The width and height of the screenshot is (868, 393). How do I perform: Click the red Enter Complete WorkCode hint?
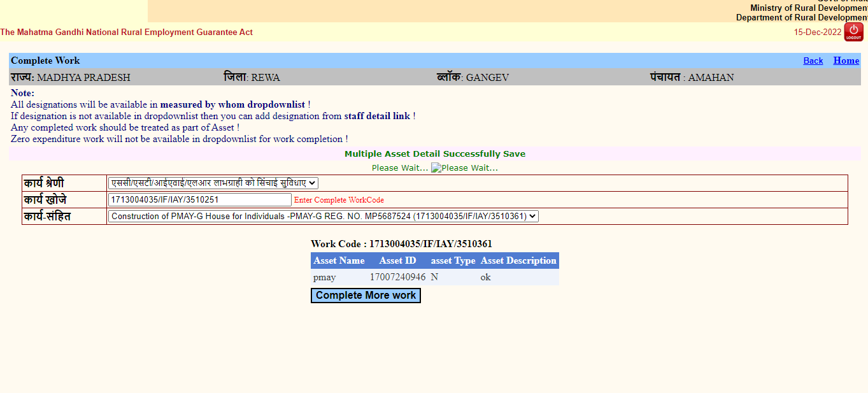(x=339, y=200)
